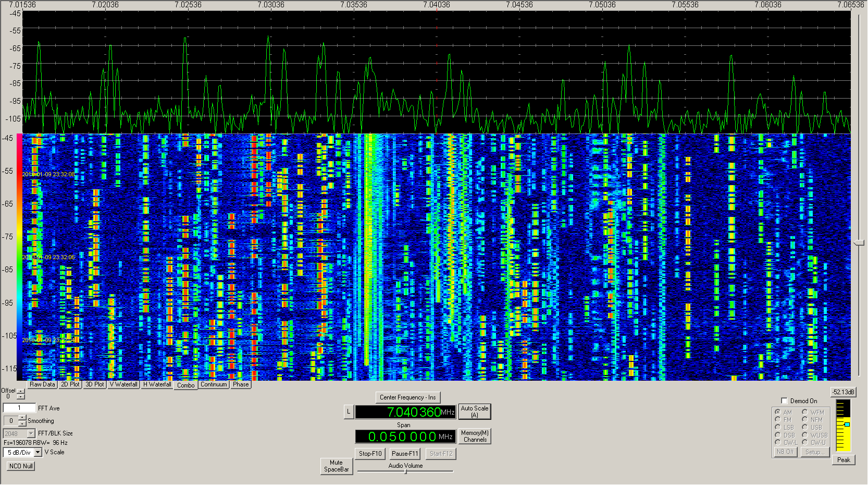Open the 3D Plot tab
This screenshot has width=868, height=485.
coord(95,385)
